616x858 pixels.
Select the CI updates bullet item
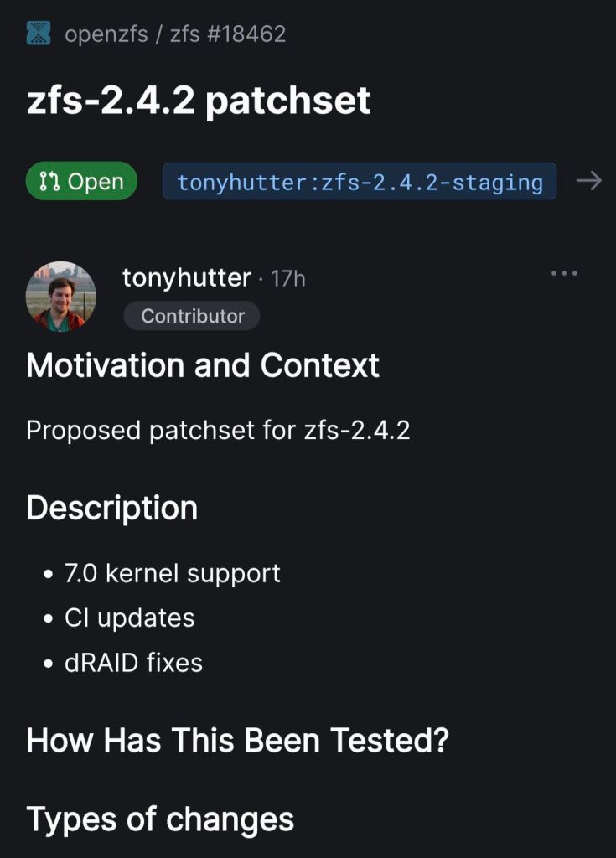[129, 618]
